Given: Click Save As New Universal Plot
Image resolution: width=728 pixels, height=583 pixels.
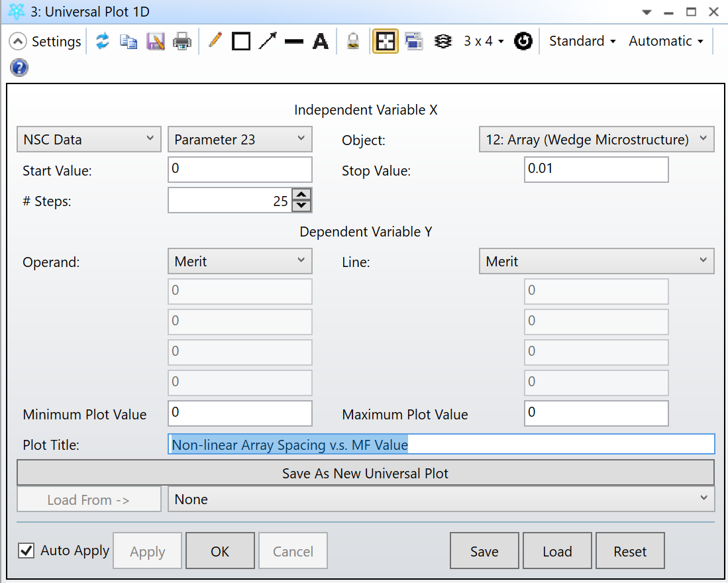Looking at the screenshot, I should (365, 474).
